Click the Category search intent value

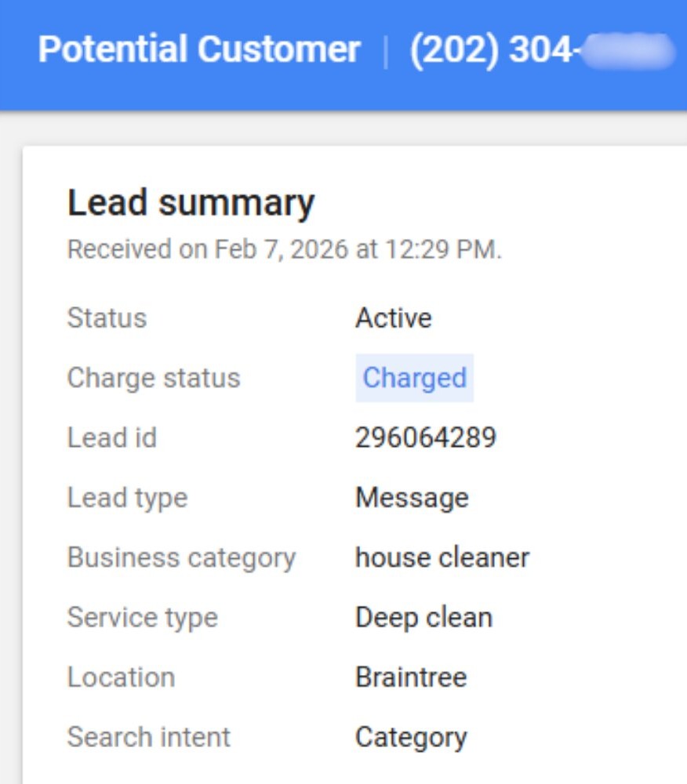point(411,737)
